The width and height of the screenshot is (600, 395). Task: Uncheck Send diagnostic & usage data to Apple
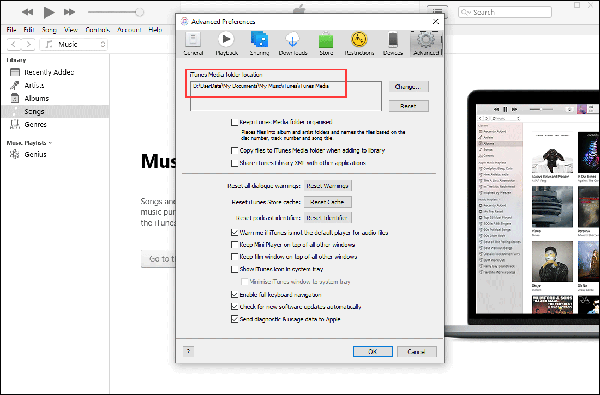click(234, 319)
